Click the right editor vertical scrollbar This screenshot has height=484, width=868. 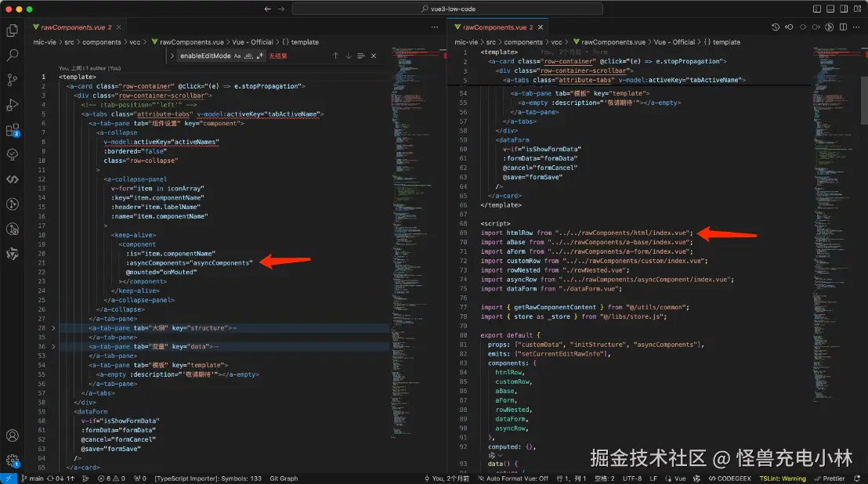864,99
